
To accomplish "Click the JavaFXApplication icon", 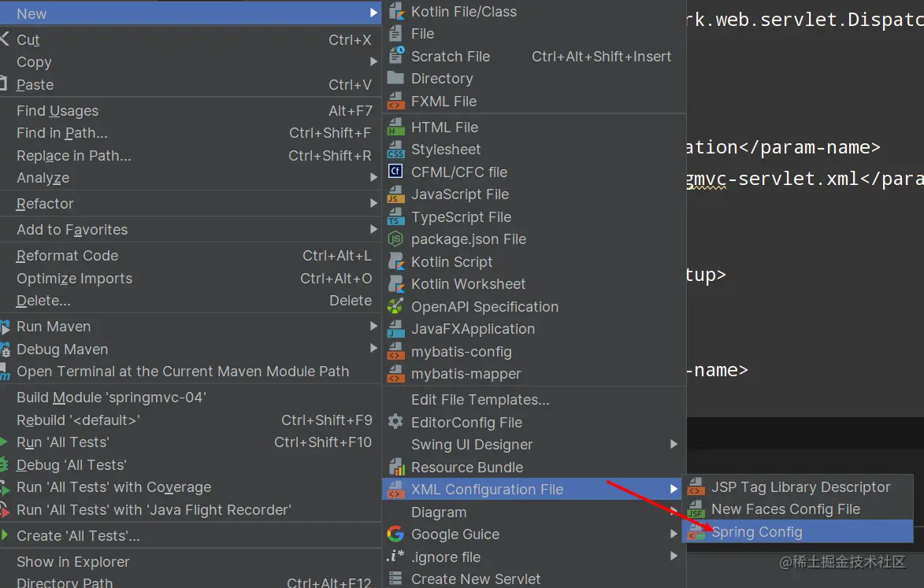I will 396,329.
